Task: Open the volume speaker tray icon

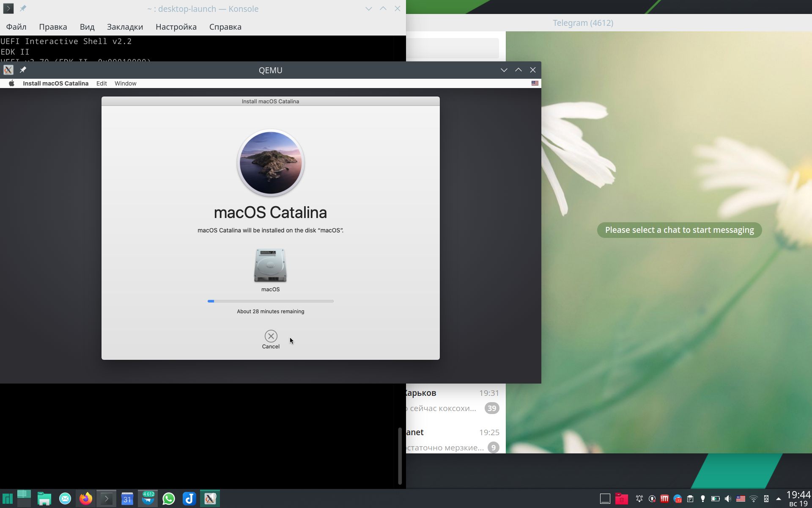Action: tap(728, 499)
